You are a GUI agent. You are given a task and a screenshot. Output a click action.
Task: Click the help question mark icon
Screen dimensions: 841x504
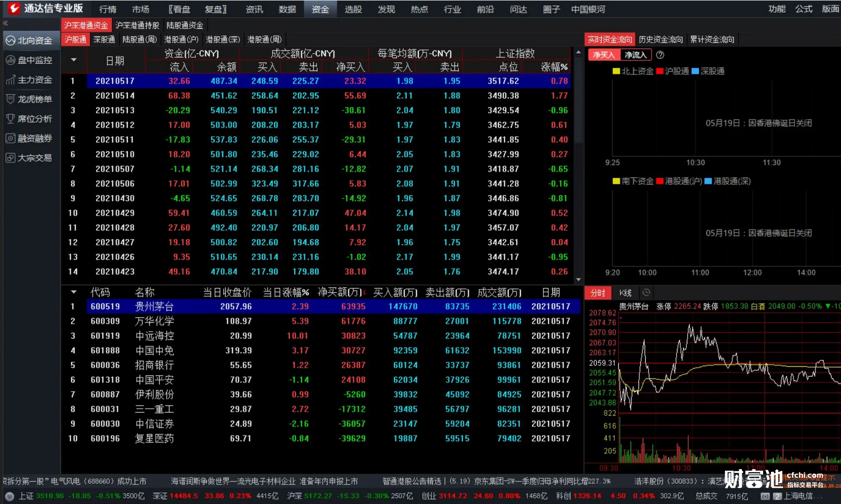tap(660, 55)
